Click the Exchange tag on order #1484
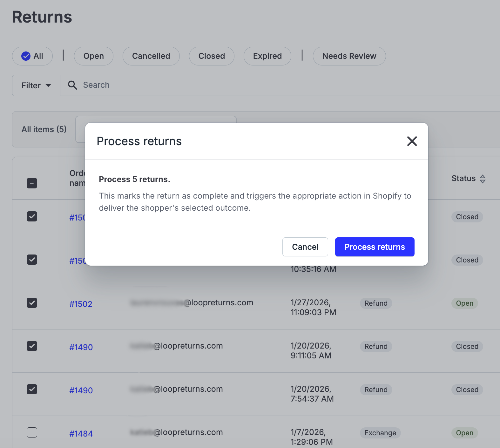The height and width of the screenshot is (448, 500). pos(380,433)
